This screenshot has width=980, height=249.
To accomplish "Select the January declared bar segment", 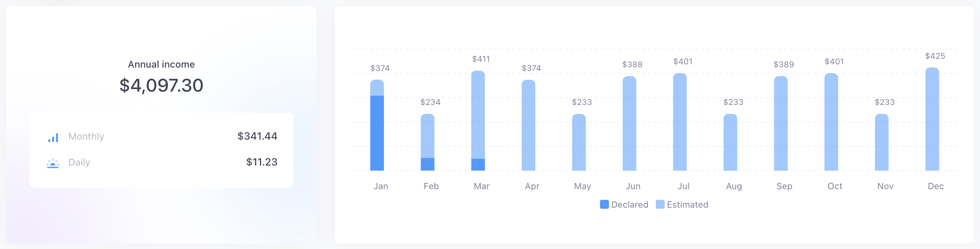I will [377, 133].
